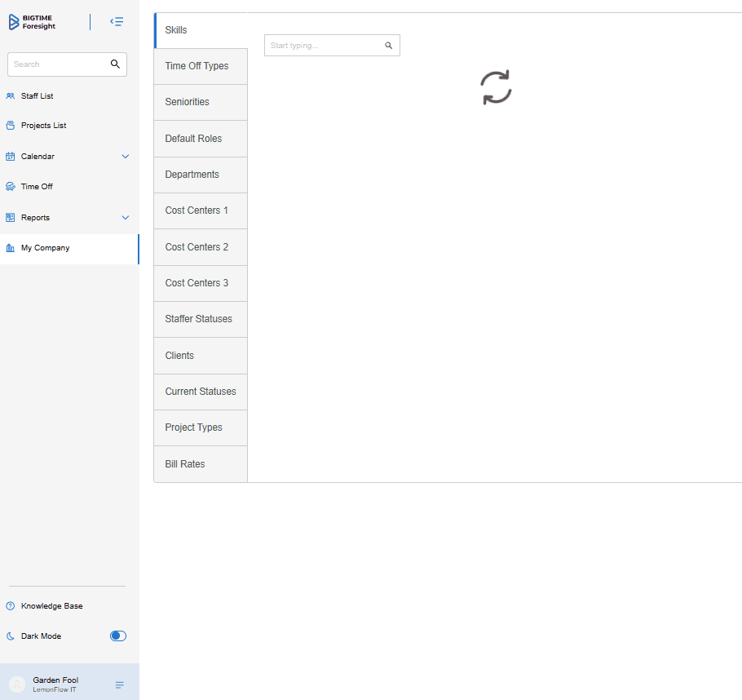
Task: Click the BigTime Foresight logo
Action: [x=32, y=22]
